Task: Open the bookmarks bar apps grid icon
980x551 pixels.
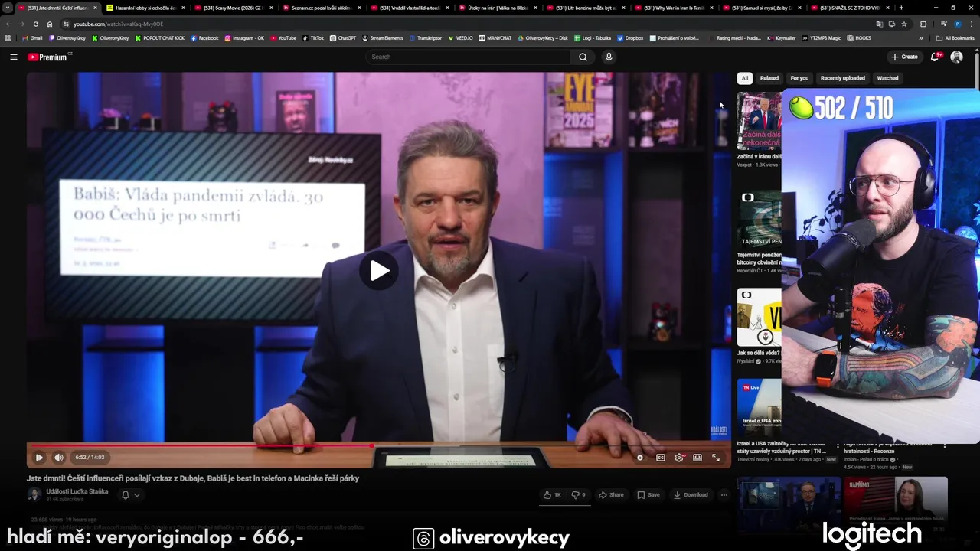Action: [8, 38]
